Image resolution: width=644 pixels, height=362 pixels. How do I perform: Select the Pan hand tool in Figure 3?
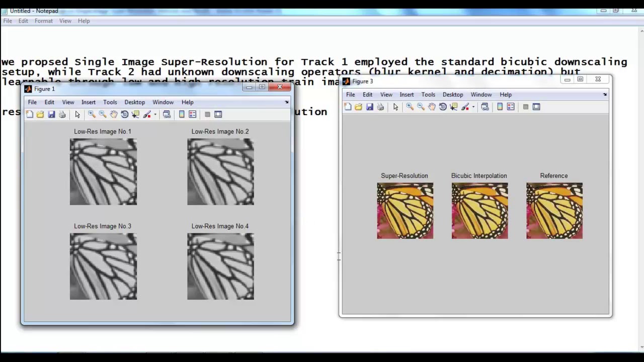[432, 107]
